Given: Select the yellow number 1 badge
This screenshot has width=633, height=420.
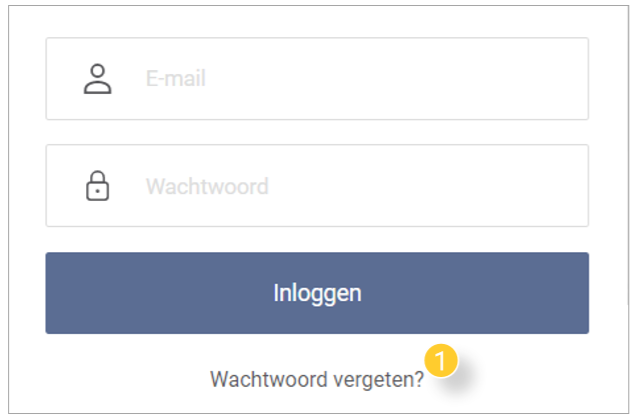Looking at the screenshot, I should point(441,360).
